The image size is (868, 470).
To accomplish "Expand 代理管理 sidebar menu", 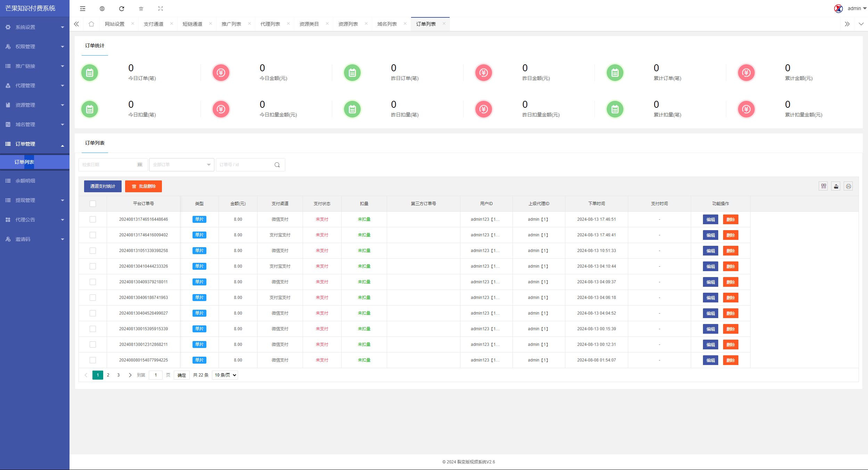I will (35, 86).
